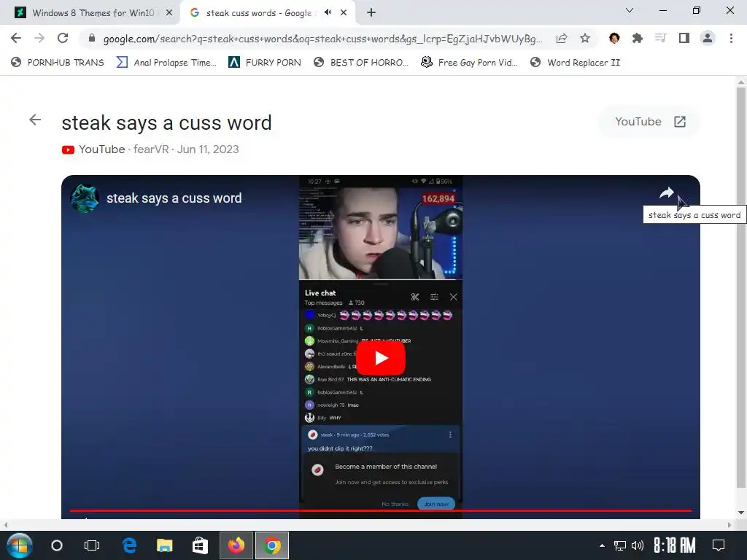
Task: Open the video on YouTube button
Action: (649, 122)
